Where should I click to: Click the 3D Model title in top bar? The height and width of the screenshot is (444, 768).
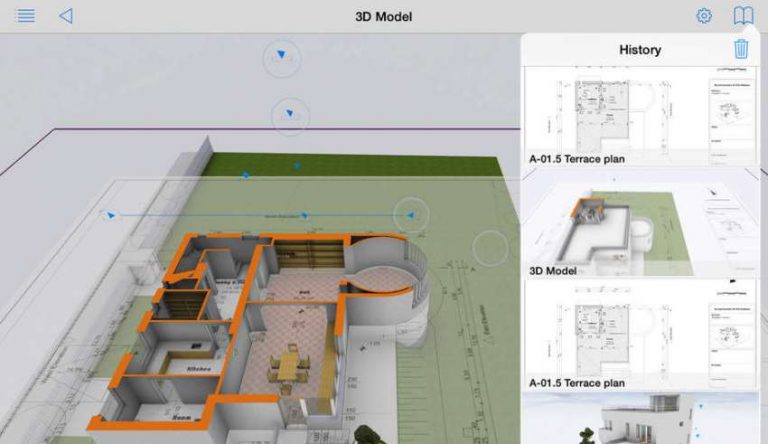383,16
